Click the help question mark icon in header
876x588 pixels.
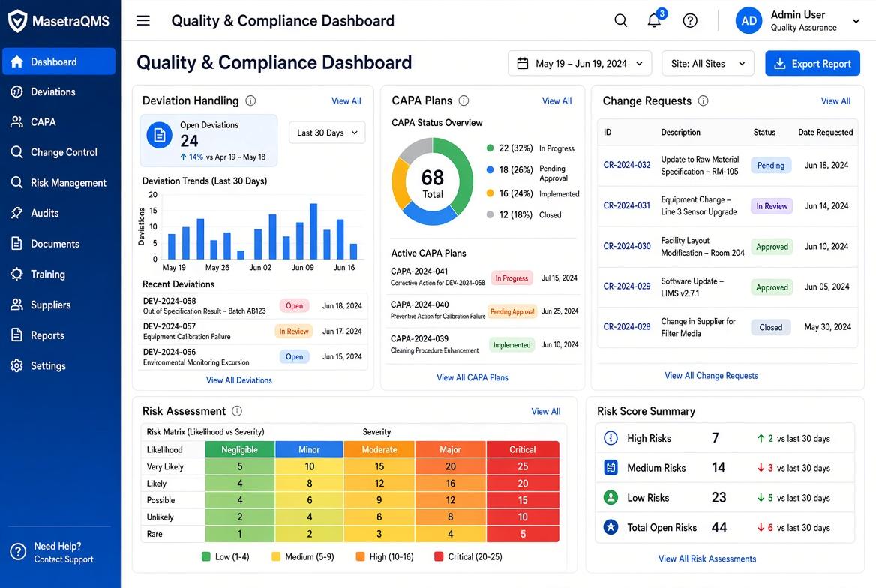pos(690,21)
